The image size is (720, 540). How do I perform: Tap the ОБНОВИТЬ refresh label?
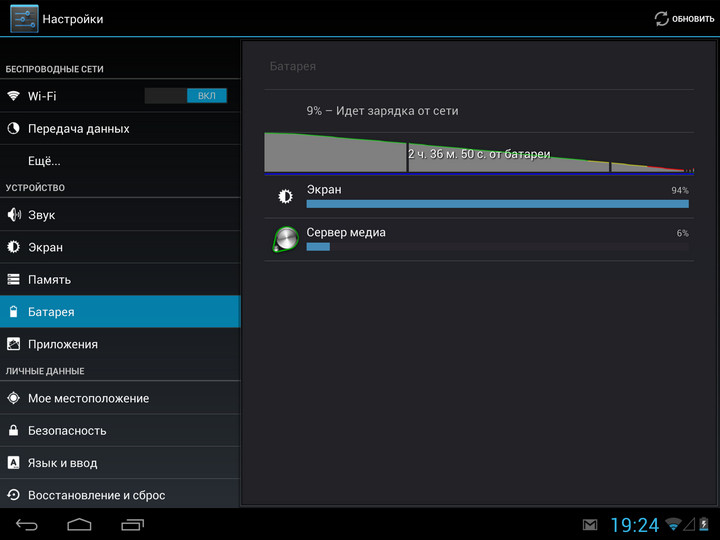point(693,19)
